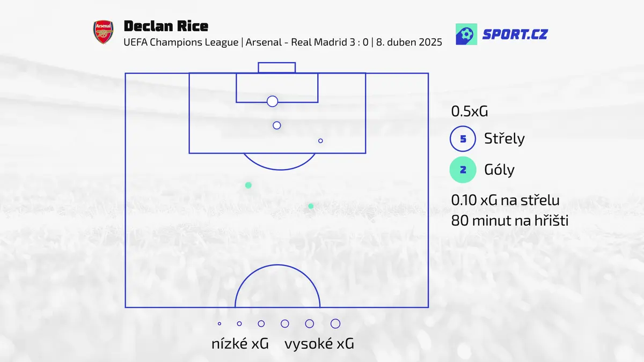The image size is (644, 362).
Task: Click the green circle with number 2 for Góly
Action: (463, 170)
